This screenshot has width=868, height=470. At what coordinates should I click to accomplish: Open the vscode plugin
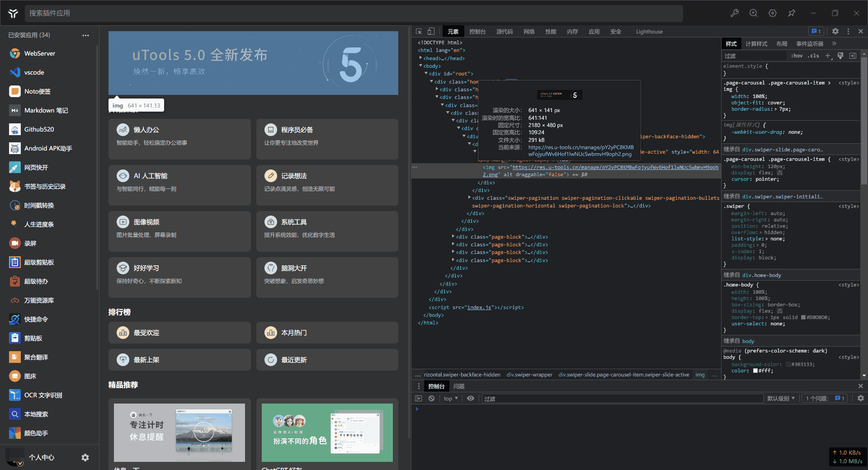(x=49, y=72)
